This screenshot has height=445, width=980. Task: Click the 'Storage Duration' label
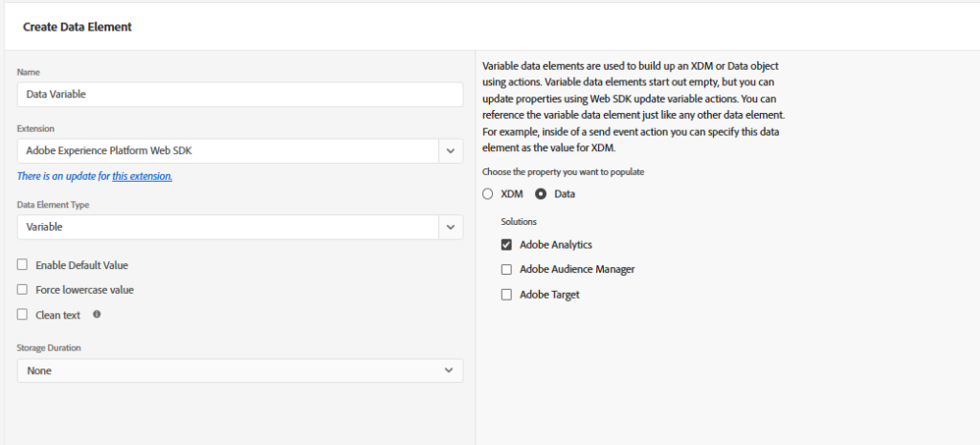click(x=49, y=347)
